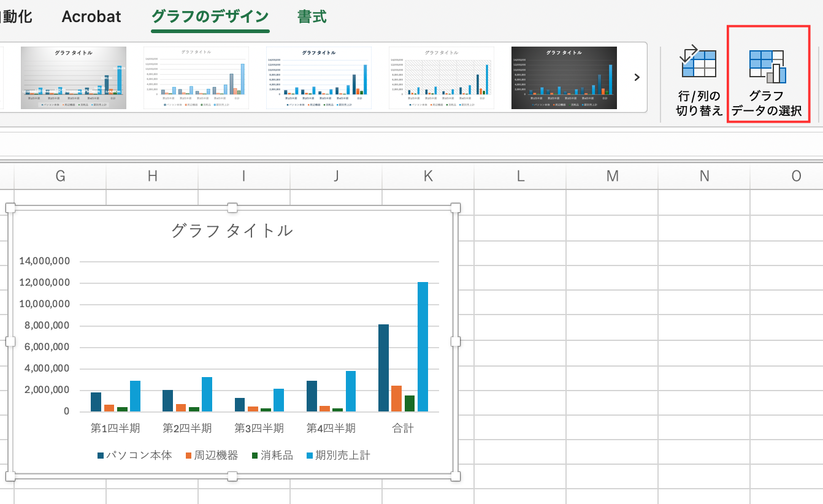823x504 pixels.
Task: Click column header L
Action: pos(520,177)
